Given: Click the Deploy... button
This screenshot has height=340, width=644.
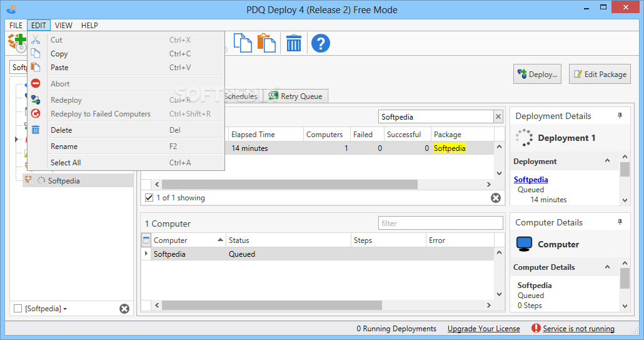Looking at the screenshot, I should (x=537, y=74).
